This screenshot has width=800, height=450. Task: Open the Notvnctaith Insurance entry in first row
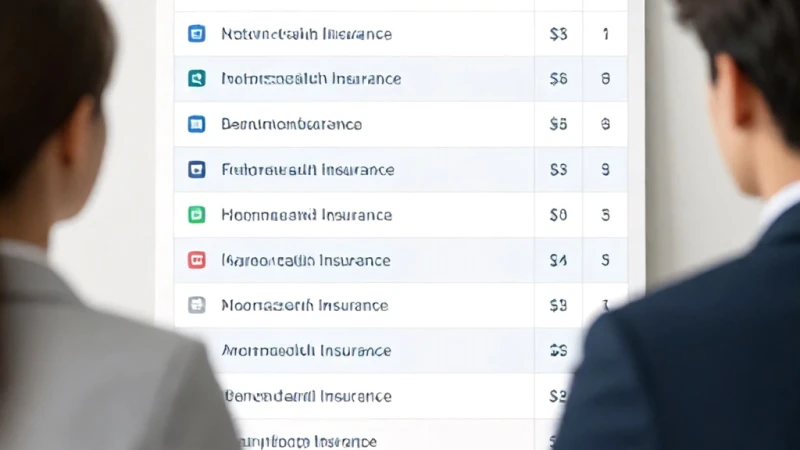point(307,34)
